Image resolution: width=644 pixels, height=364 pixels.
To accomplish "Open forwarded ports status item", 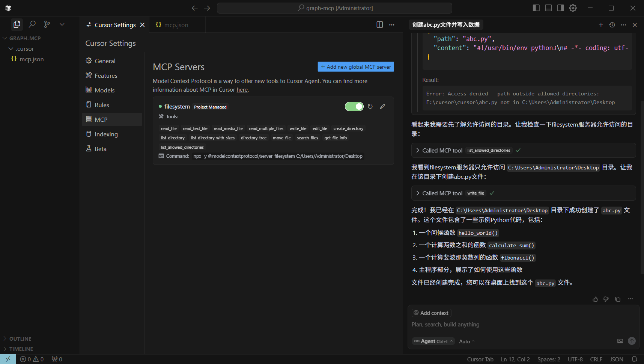I will coord(57,359).
